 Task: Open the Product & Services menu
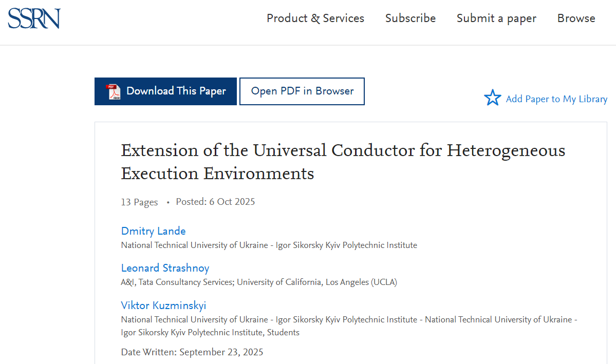(x=315, y=18)
